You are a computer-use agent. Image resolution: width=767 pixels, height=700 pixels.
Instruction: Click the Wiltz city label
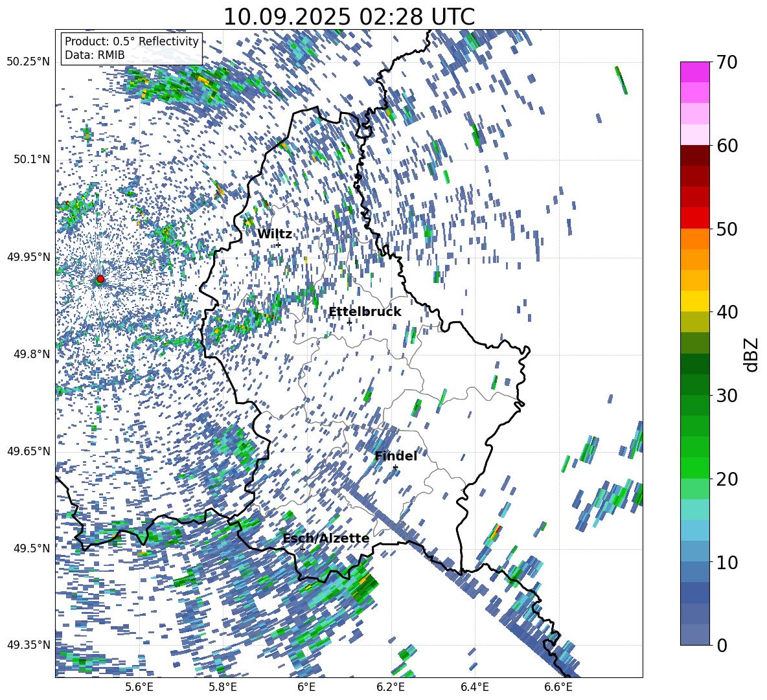point(275,234)
